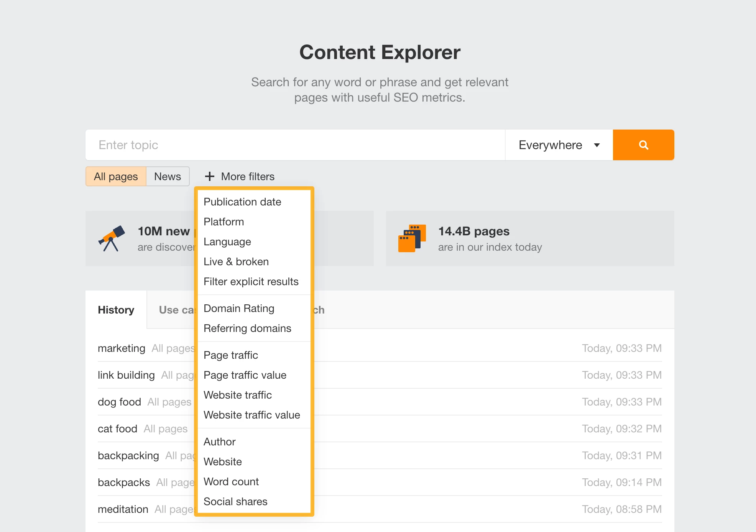The height and width of the screenshot is (532, 756).
Task: Switch to the News toggle
Action: coord(168,176)
